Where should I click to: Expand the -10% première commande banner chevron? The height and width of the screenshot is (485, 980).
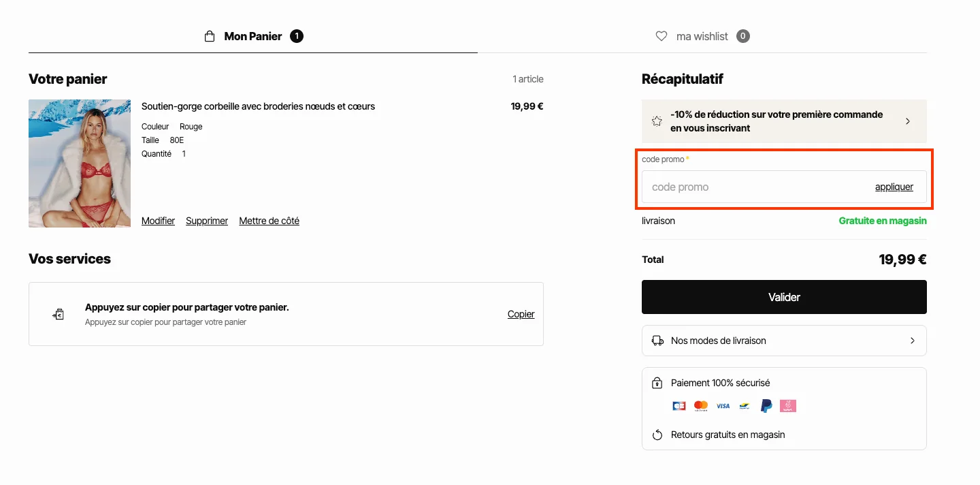point(908,121)
